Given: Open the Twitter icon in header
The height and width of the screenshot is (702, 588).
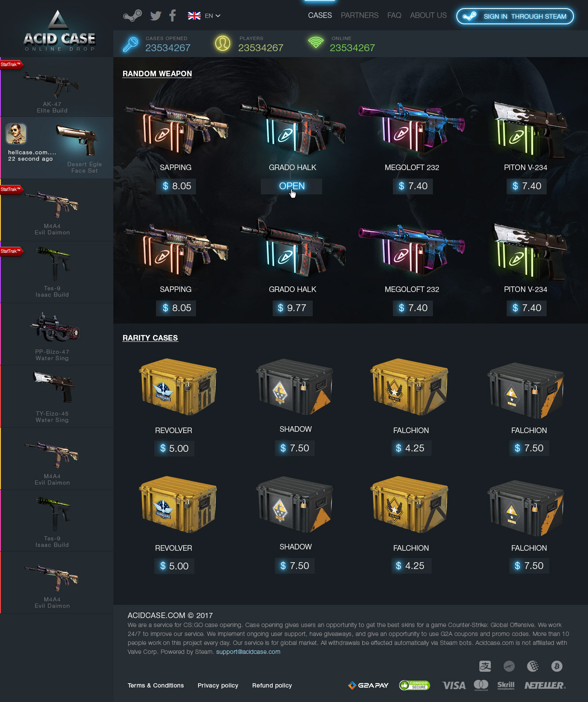Looking at the screenshot, I should [x=156, y=16].
